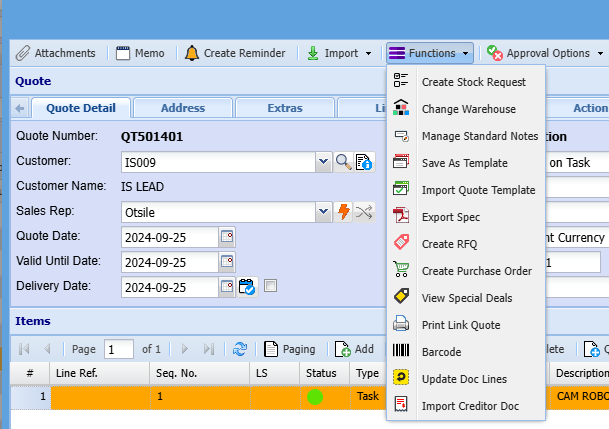Open the Valid Until Date calendar picker
The height and width of the screenshot is (429, 609).
click(x=226, y=262)
